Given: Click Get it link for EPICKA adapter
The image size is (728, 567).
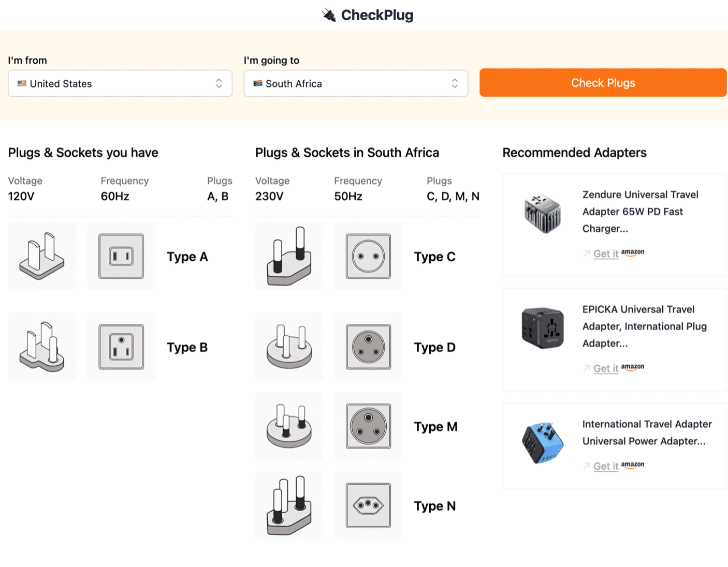Looking at the screenshot, I should (x=605, y=368).
